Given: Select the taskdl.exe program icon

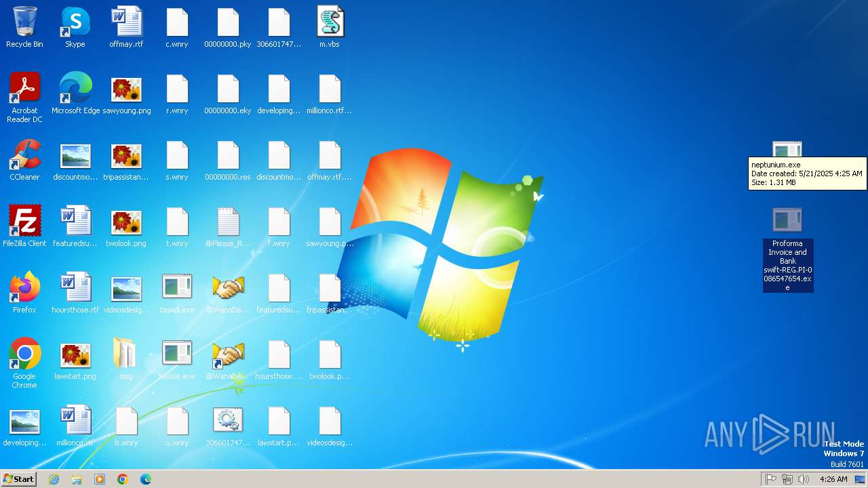Looking at the screenshot, I should 177,293.
